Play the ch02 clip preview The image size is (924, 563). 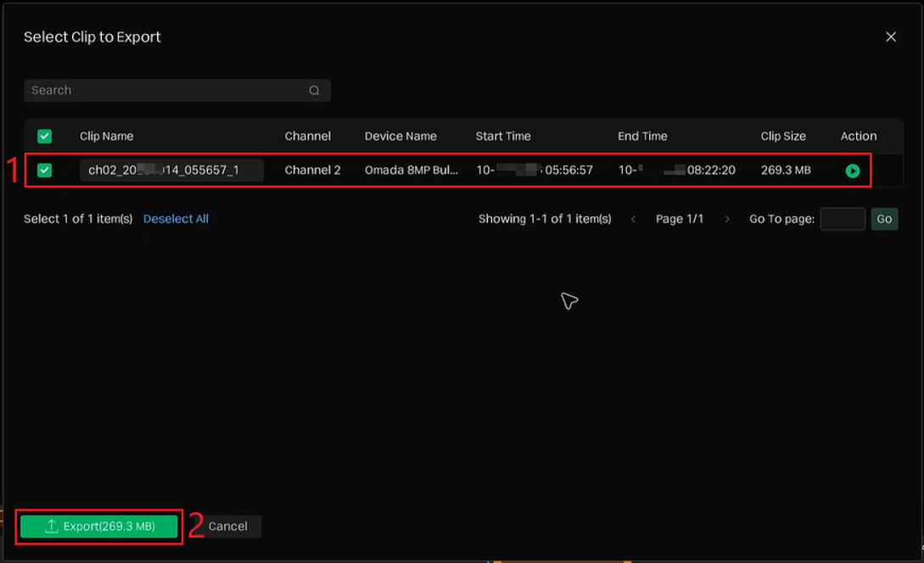point(852,170)
